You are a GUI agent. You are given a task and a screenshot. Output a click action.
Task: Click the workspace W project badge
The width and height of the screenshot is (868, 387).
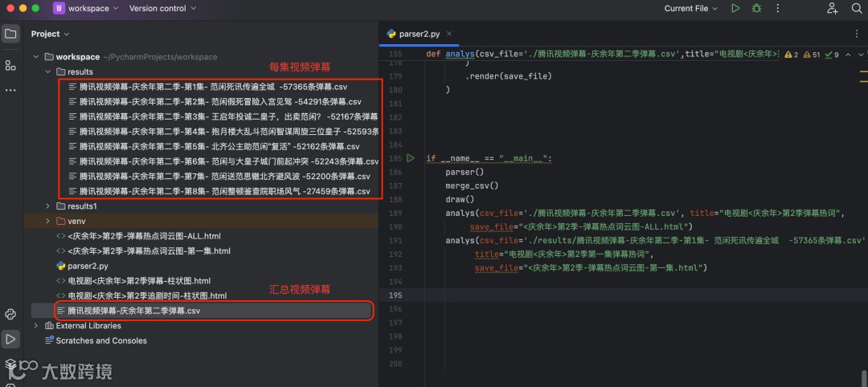click(x=59, y=8)
